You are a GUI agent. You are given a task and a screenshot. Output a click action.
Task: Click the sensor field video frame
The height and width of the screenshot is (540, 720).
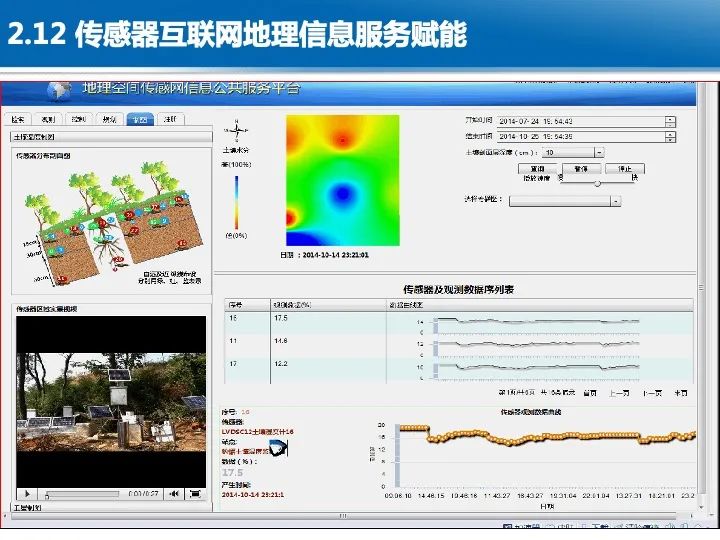coord(111,402)
